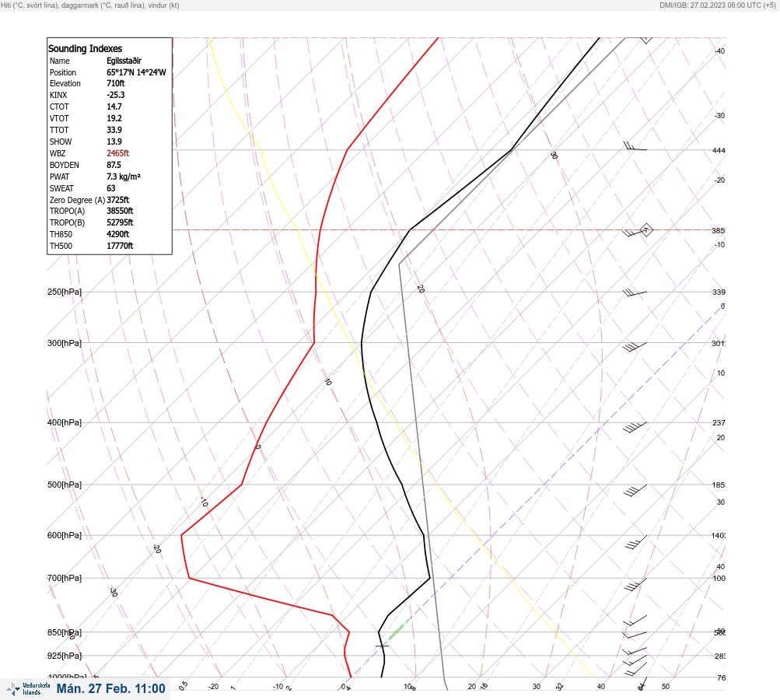Click the SWEAT value 63

(x=111, y=188)
